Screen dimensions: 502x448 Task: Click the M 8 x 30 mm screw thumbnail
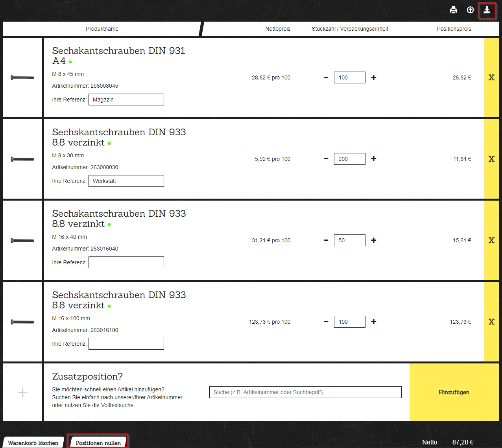(x=22, y=159)
